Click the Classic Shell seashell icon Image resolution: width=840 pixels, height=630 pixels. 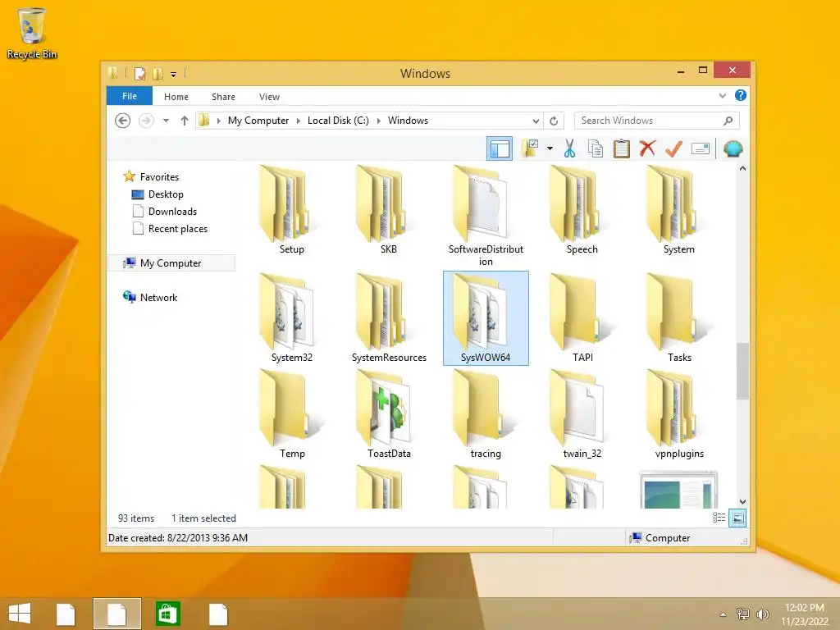point(733,148)
